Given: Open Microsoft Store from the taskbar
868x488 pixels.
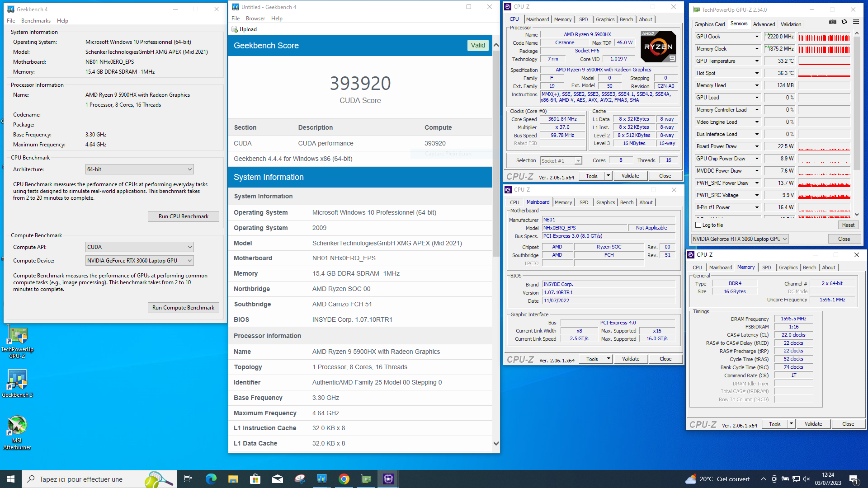Looking at the screenshot, I should pyautogui.click(x=255, y=479).
